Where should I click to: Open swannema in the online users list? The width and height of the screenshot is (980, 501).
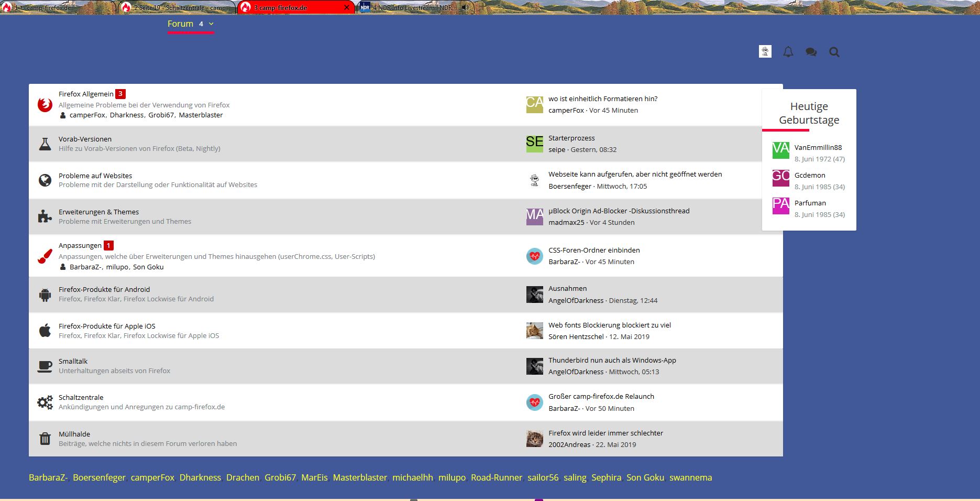point(691,477)
